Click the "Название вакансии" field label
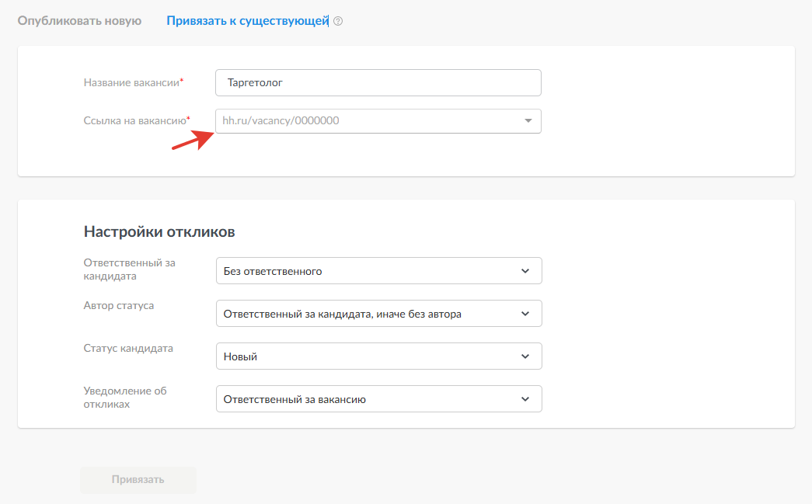 pos(131,82)
